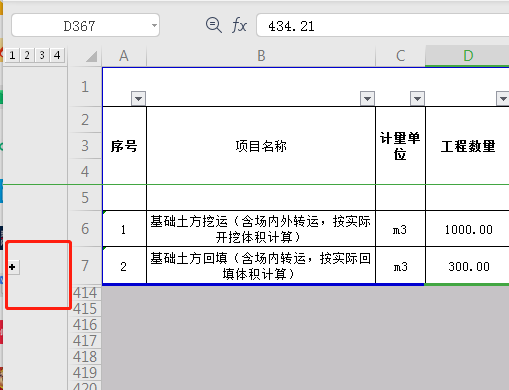The height and width of the screenshot is (390, 509).
Task: Click the formula bar containing 434.21
Action: 383,25
